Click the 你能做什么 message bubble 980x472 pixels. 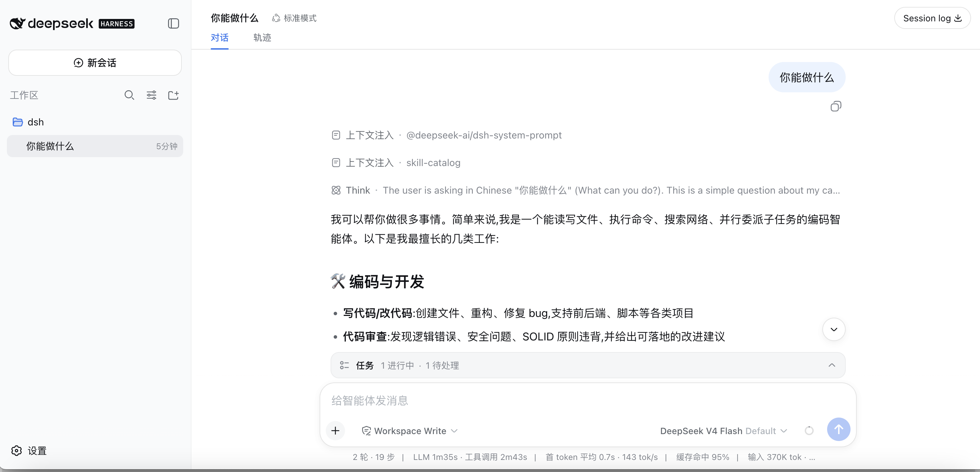pos(807,77)
